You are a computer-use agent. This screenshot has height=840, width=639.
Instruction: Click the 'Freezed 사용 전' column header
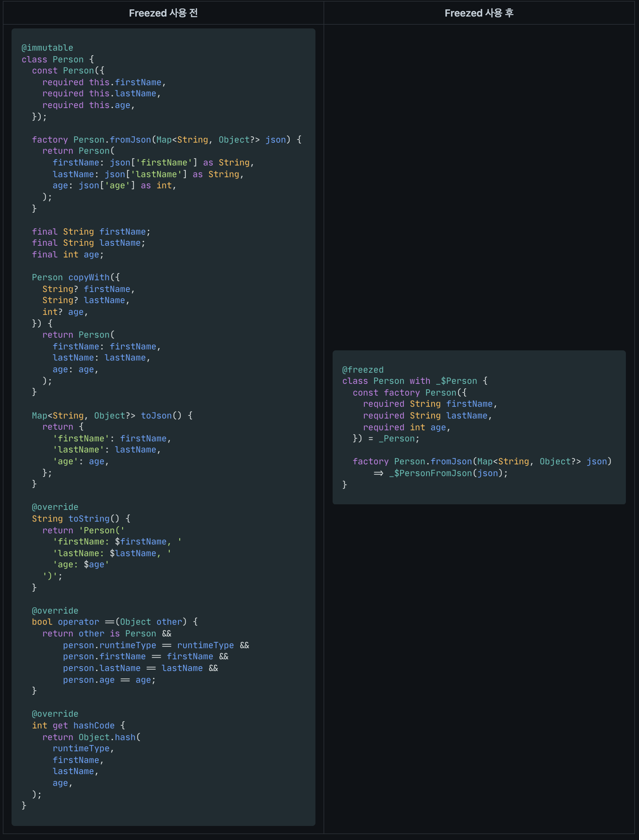[x=163, y=13]
